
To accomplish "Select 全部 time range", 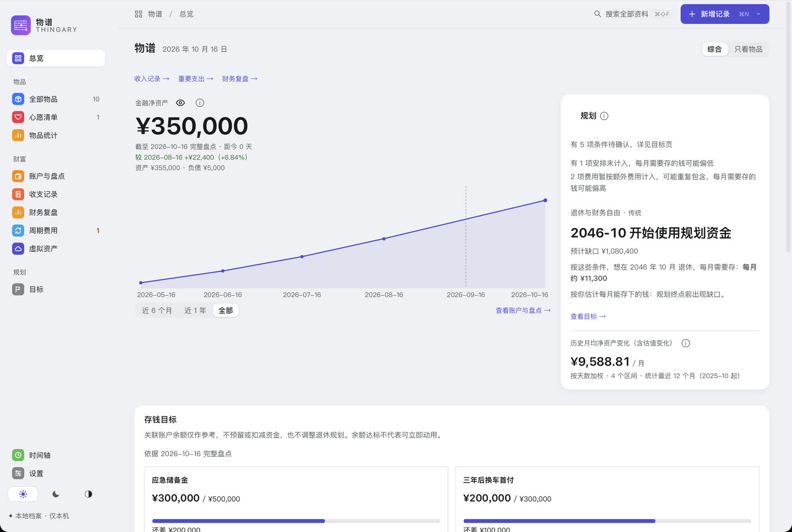I will pos(226,311).
